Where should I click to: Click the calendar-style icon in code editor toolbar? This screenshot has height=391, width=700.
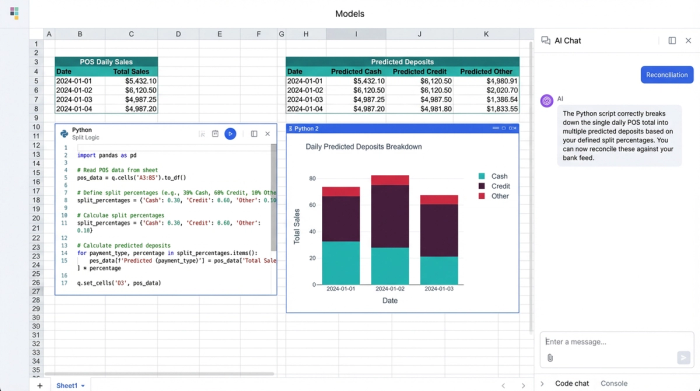click(x=215, y=133)
